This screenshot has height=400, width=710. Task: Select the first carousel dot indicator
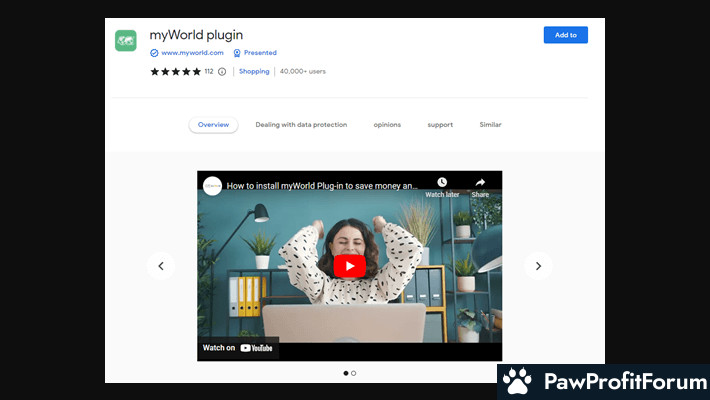click(346, 373)
